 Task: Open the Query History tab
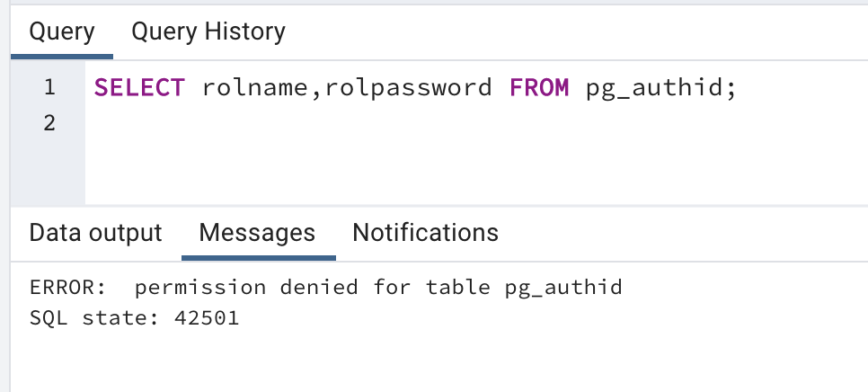208,32
